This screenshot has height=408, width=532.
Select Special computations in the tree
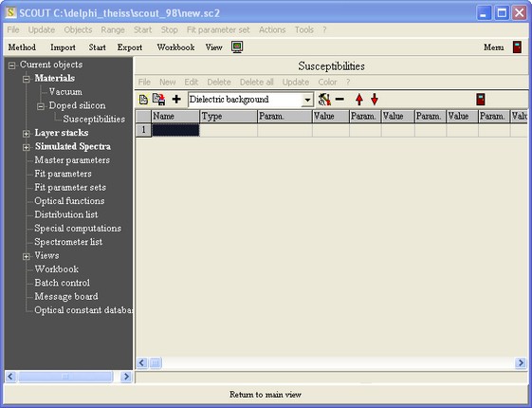(78, 228)
